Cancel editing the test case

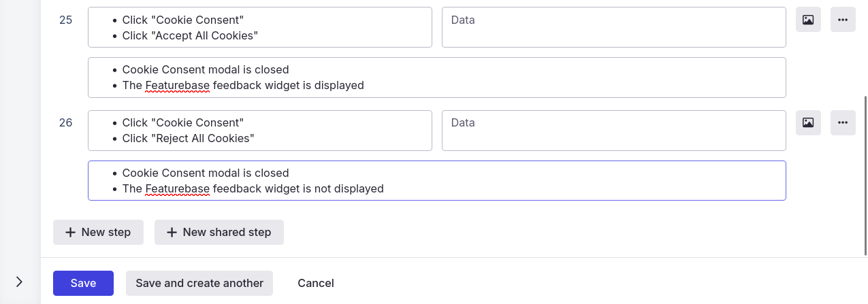pos(315,283)
